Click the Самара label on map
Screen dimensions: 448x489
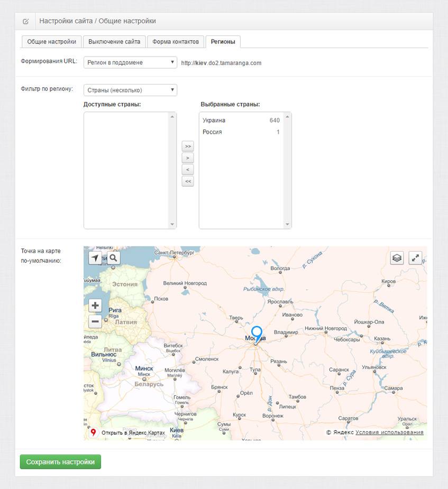[394, 388]
